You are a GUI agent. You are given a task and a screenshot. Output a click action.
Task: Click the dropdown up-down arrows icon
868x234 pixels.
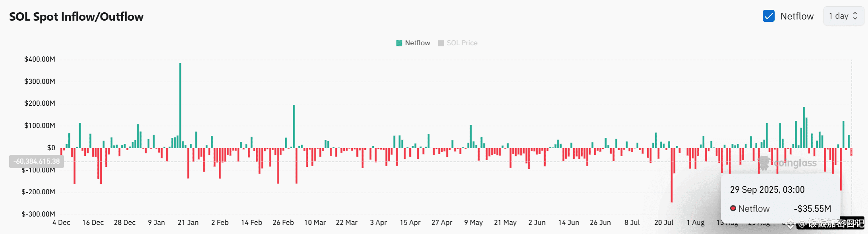855,16
